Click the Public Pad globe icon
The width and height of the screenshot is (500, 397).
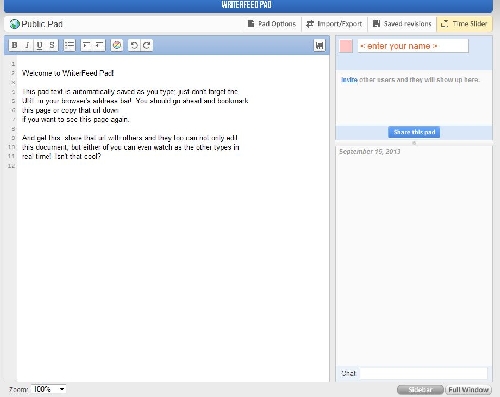(14, 24)
